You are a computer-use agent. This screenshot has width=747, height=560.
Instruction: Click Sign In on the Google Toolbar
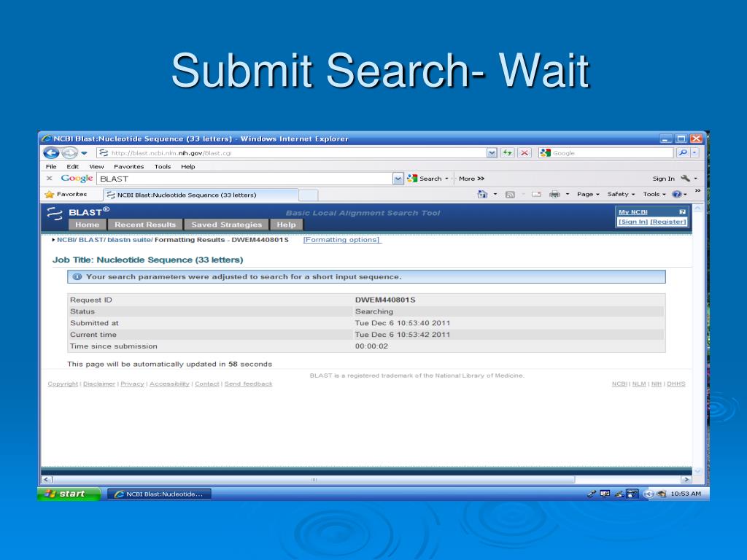click(x=663, y=179)
